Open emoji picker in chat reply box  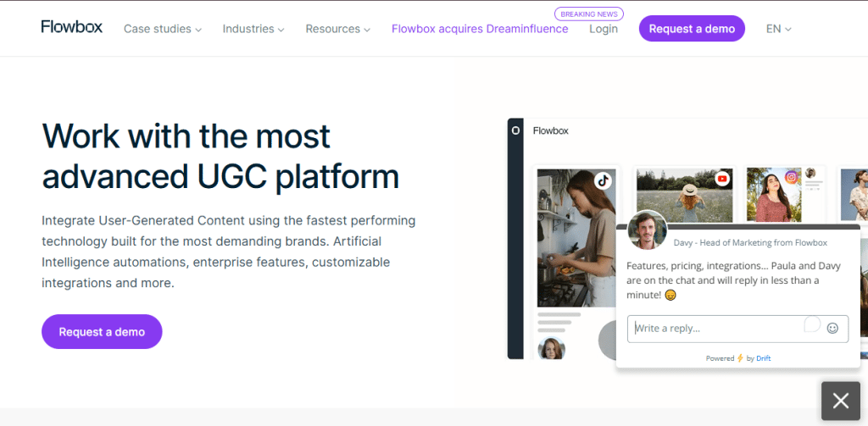832,329
